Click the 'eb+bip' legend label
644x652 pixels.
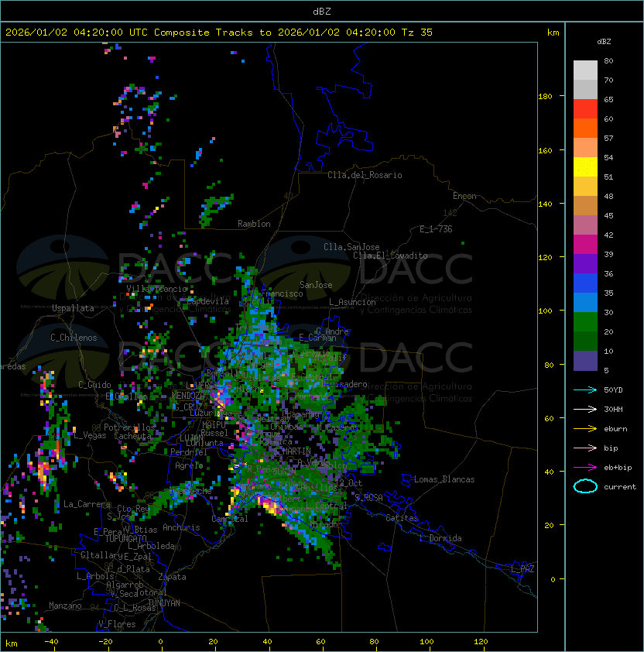pyautogui.click(x=618, y=468)
